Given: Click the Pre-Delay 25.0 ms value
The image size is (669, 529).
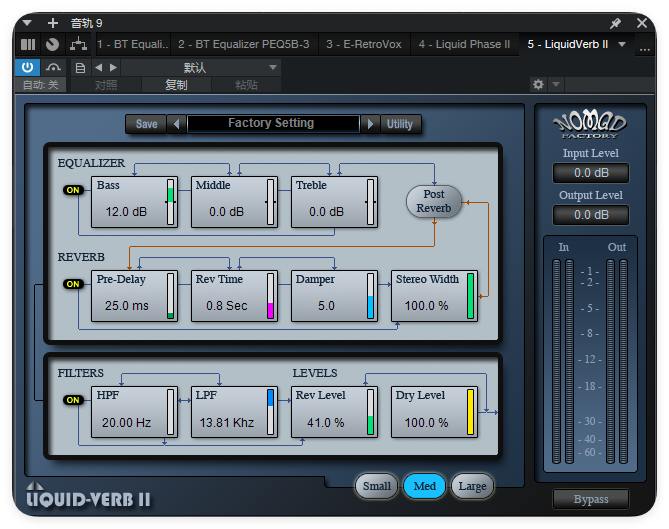Looking at the screenshot, I should pos(127,305).
